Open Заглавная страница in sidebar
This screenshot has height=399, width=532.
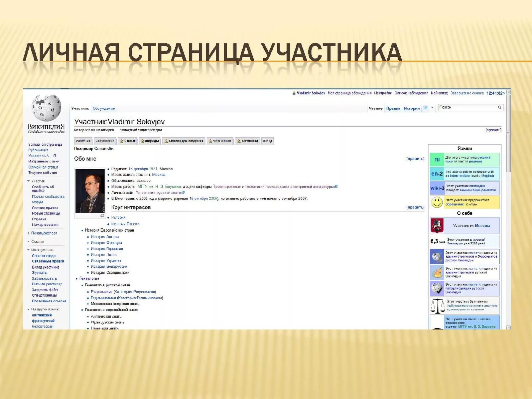[45, 145]
